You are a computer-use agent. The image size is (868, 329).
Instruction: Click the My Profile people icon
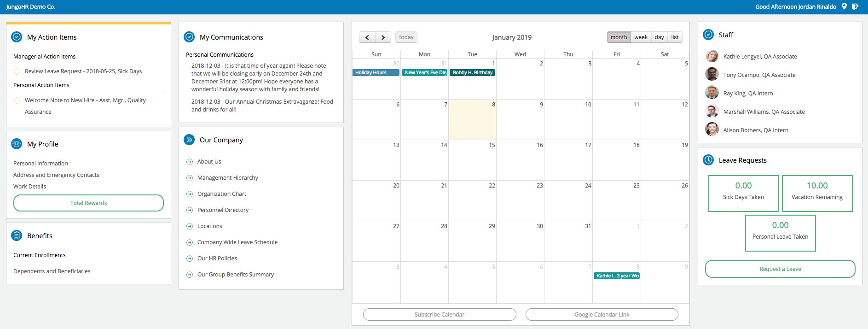(x=17, y=144)
